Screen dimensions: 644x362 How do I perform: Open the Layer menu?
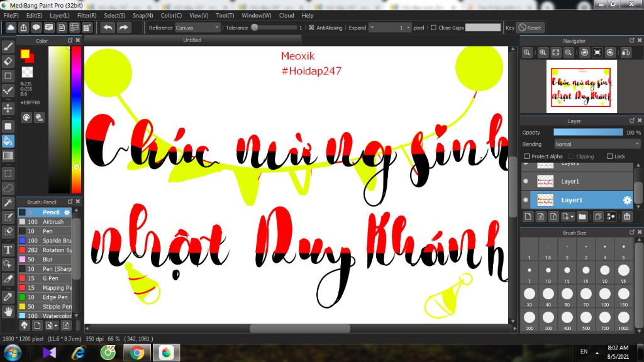pos(60,15)
